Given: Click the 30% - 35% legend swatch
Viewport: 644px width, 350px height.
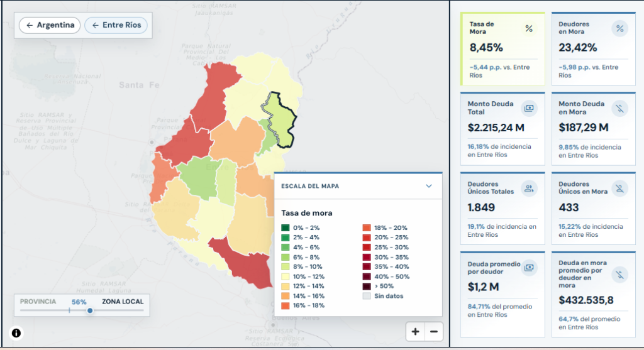Looking at the screenshot, I should pos(367,257).
